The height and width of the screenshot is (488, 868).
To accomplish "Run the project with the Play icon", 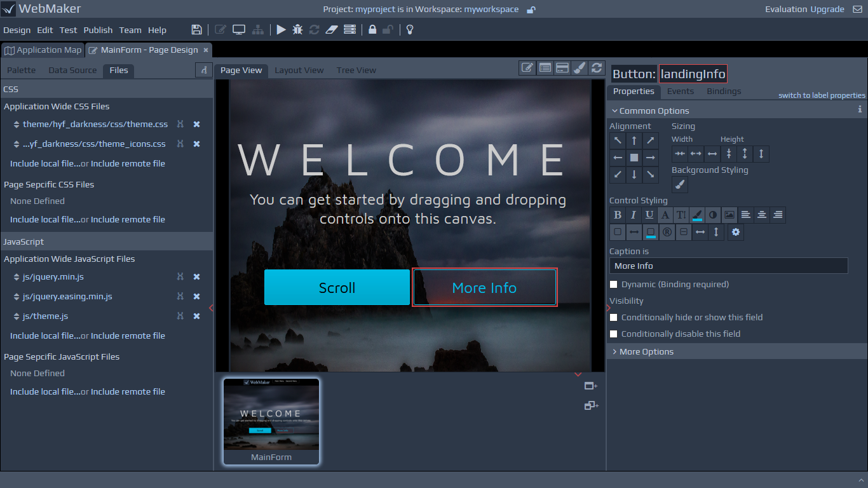I will (281, 30).
